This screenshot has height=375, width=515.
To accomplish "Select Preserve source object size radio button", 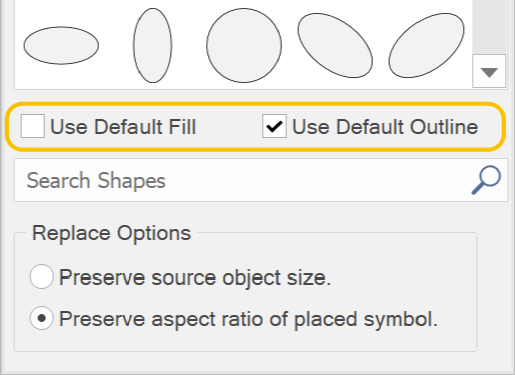I will tap(41, 277).
